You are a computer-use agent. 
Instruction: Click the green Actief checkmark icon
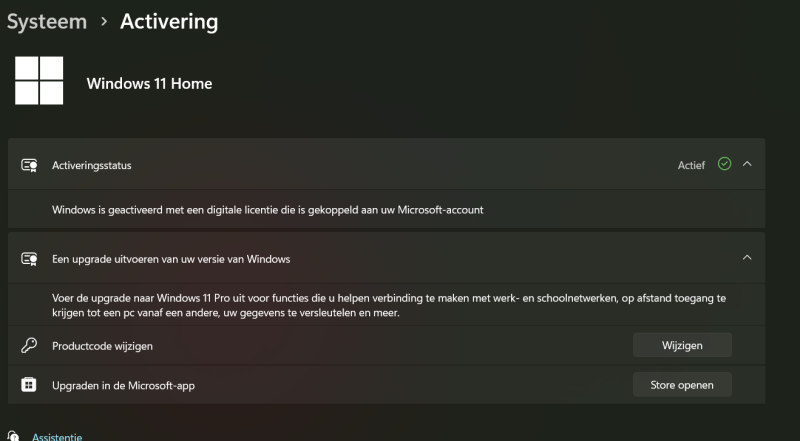coord(724,164)
